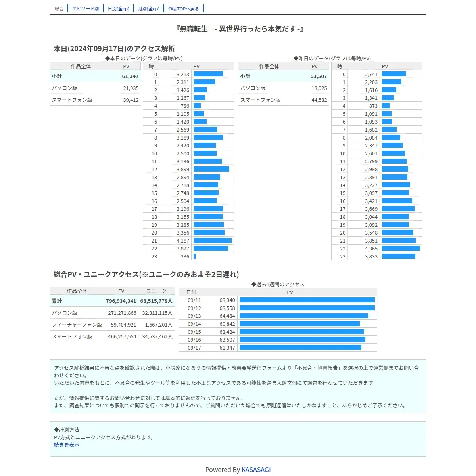
Task: Select total パソコン版 PV 271,271,866
Action: pyautogui.click(x=122, y=313)
